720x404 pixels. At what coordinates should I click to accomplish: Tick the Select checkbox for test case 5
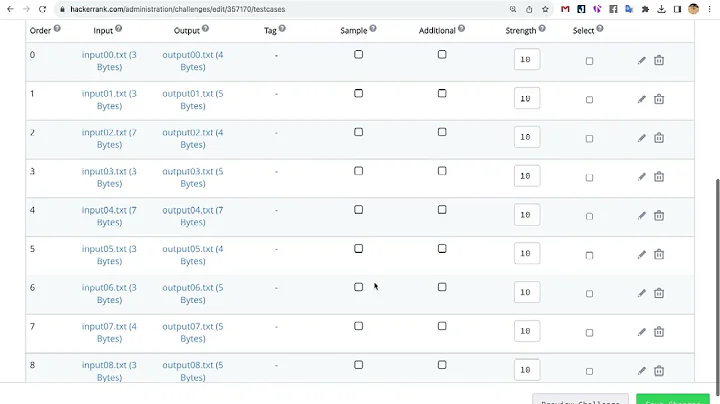point(589,255)
